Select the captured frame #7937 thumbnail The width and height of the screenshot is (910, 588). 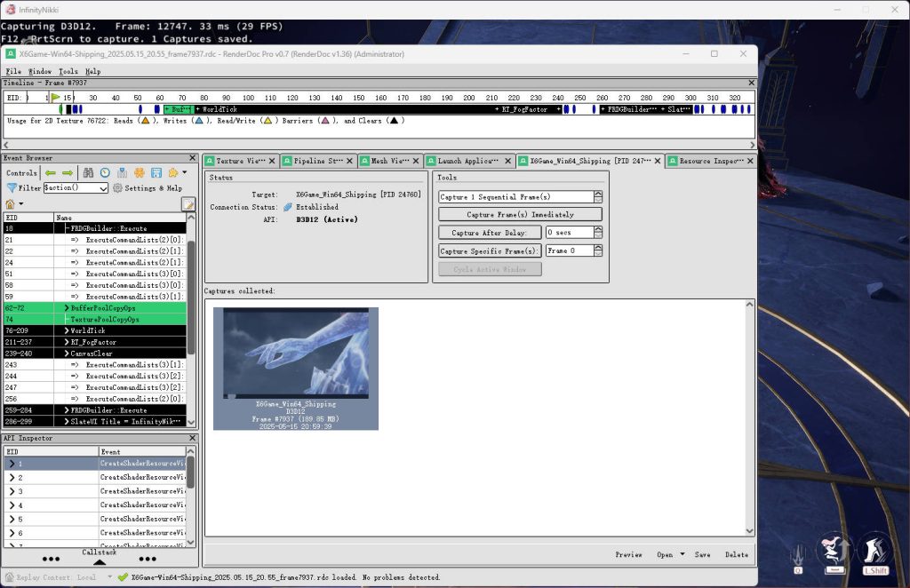coord(296,369)
